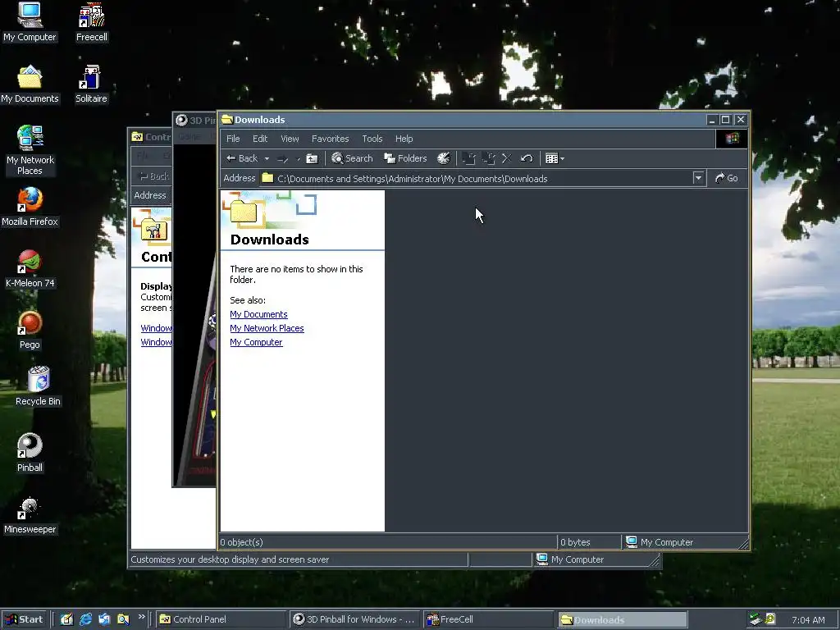This screenshot has width=840, height=630.
Task: Open the View menu
Action: coord(290,139)
